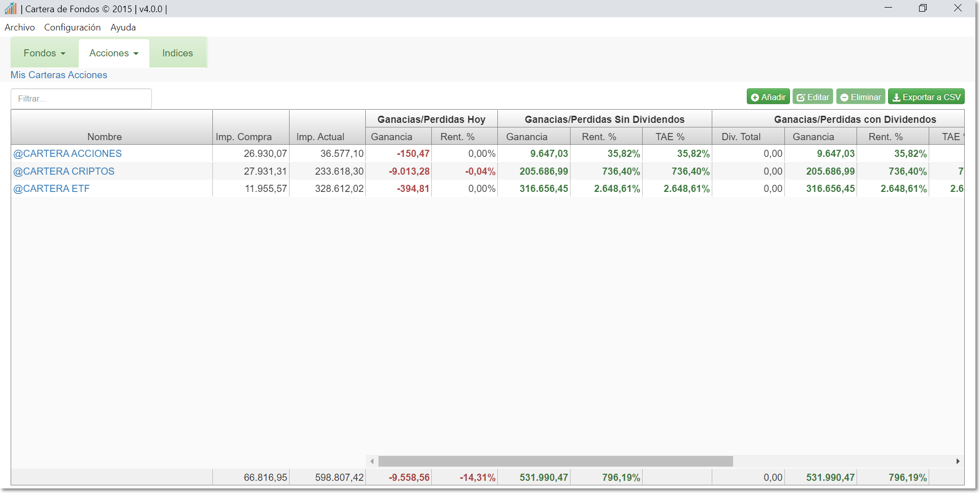This screenshot has width=980, height=493.
Task: Click the 66.816,95 total purchase value
Action: point(265,477)
